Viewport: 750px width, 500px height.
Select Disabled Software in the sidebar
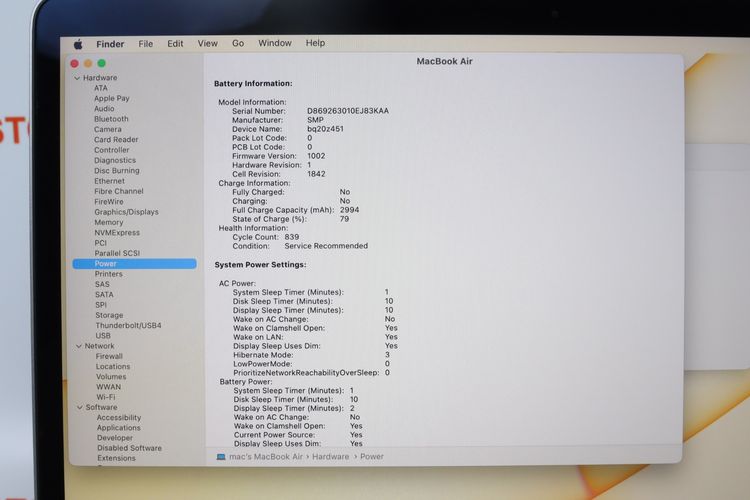coord(129,448)
